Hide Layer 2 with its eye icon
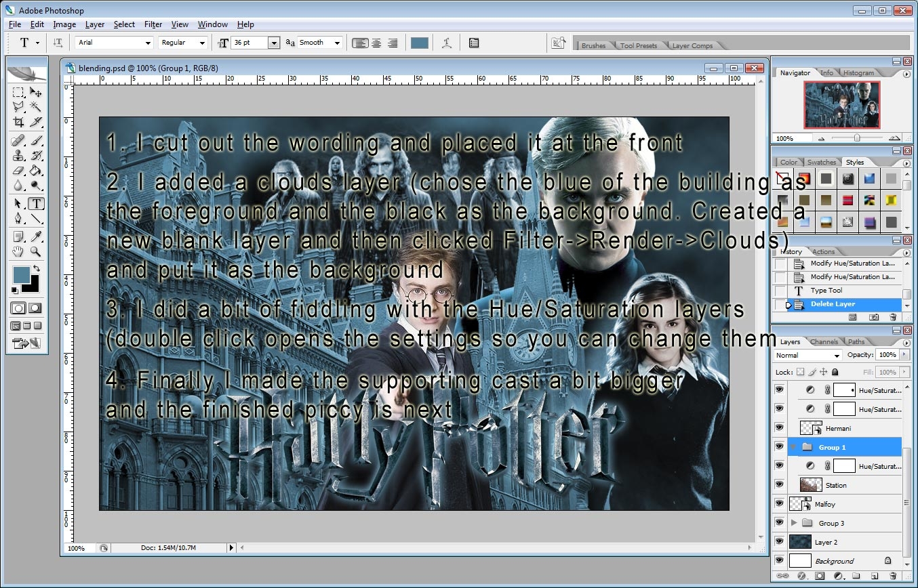 pyautogui.click(x=779, y=542)
